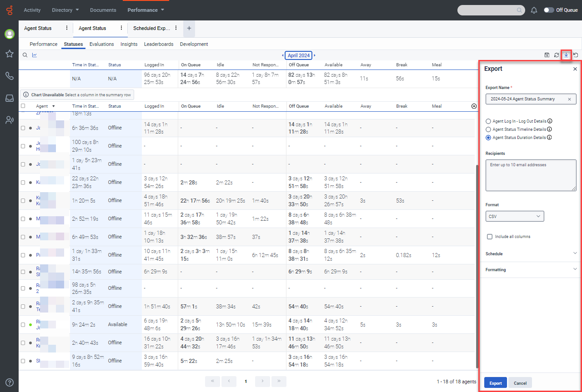Image resolution: width=582 pixels, height=392 pixels.
Task: Click the export download arrow icon
Action: (566, 55)
